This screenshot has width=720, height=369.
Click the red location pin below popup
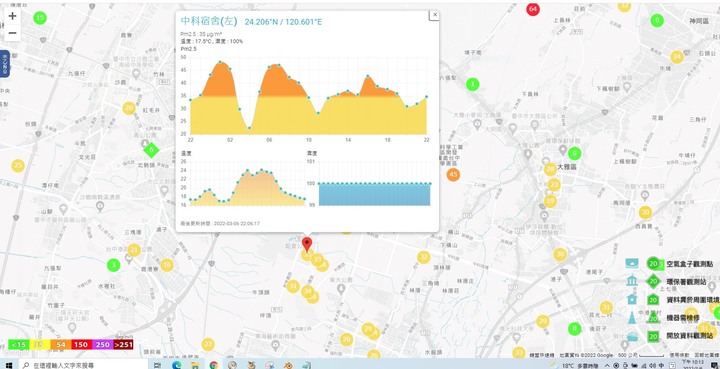tap(307, 245)
